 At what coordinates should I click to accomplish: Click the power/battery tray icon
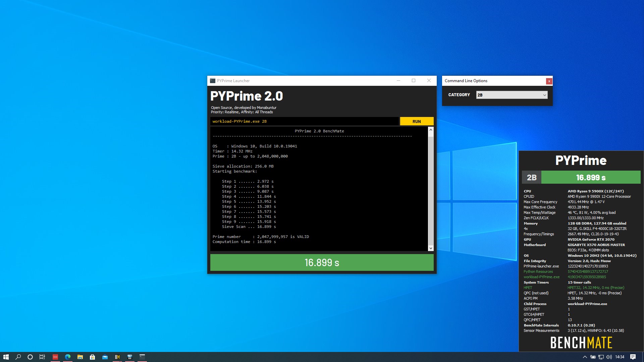pos(593,357)
